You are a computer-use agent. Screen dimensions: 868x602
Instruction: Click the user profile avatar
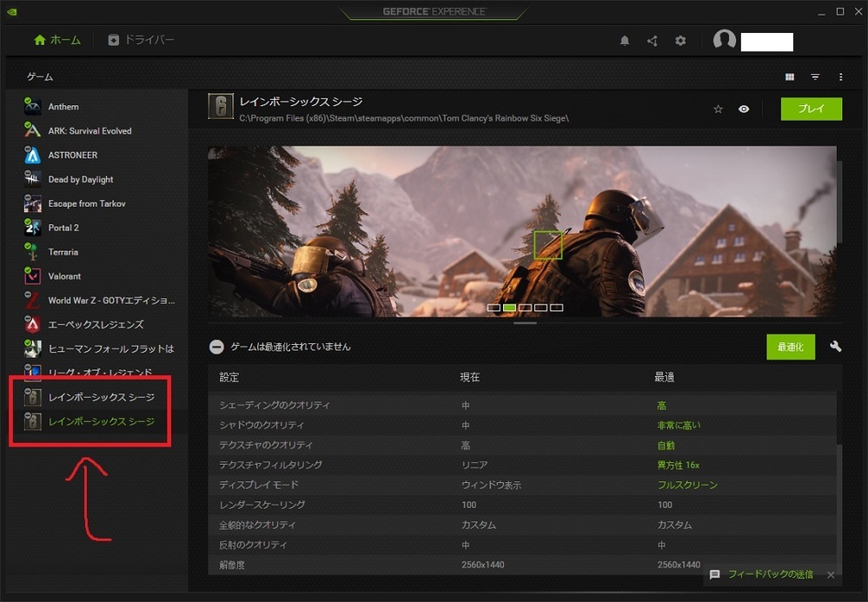(x=724, y=40)
